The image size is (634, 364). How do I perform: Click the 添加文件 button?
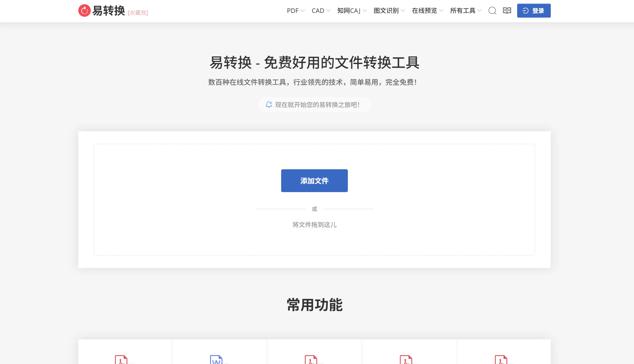pyautogui.click(x=314, y=181)
